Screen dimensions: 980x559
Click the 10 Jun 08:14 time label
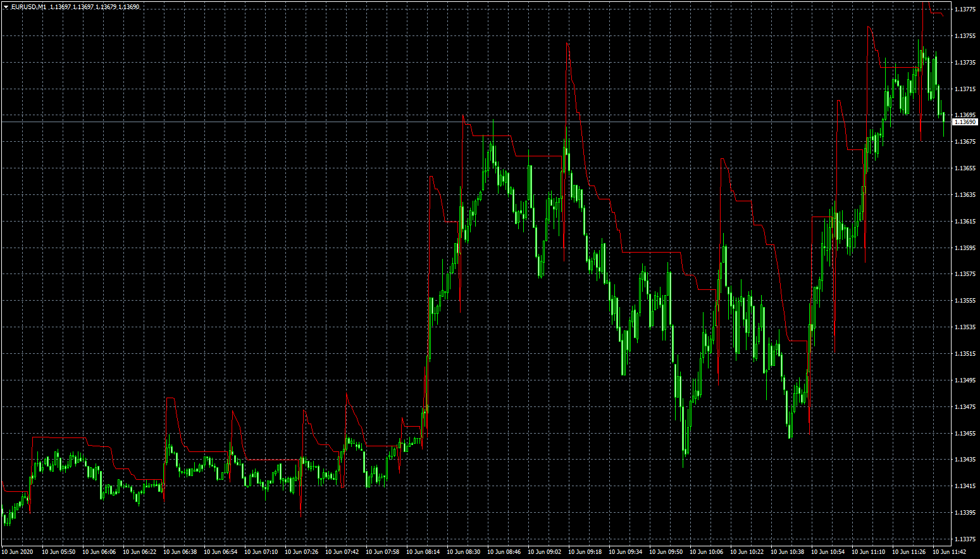pos(423,552)
